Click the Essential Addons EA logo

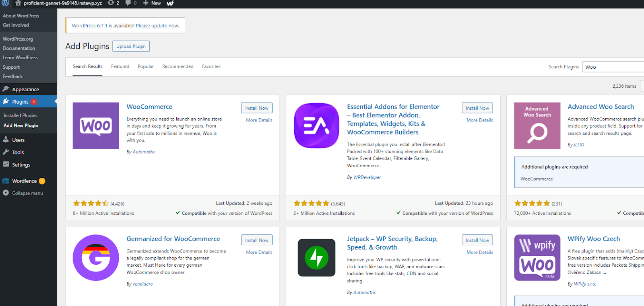pos(316,125)
